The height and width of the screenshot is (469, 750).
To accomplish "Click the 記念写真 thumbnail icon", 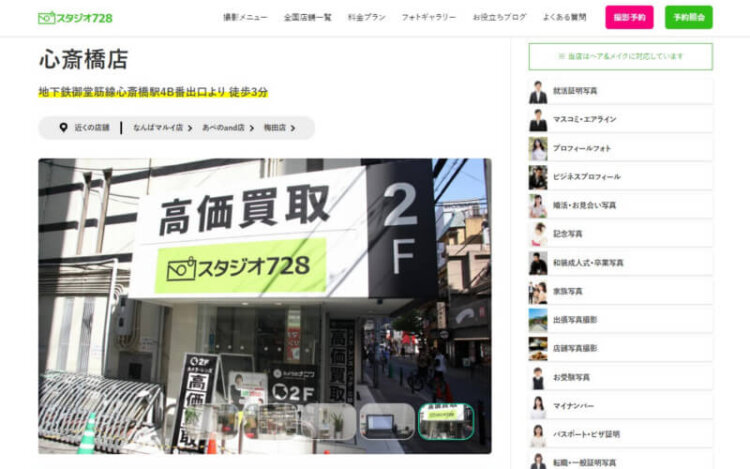I will click(538, 235).
